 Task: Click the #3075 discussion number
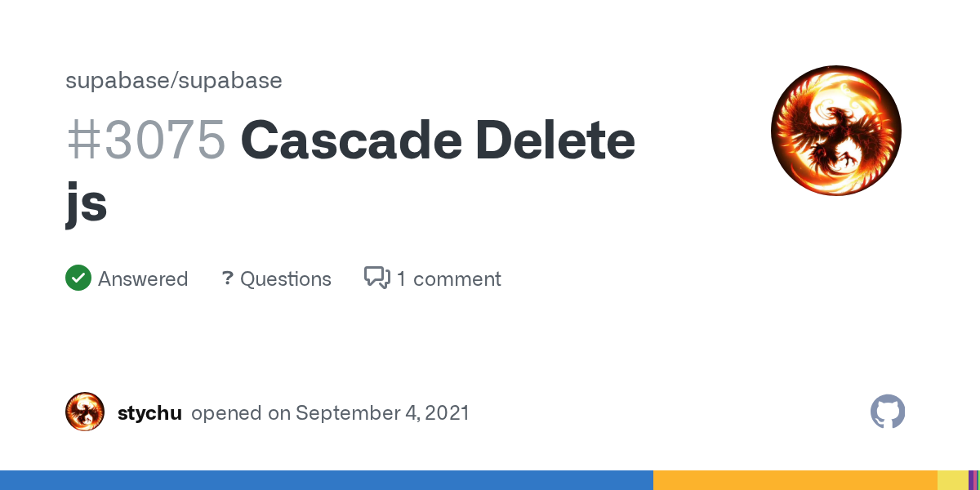pyautogui.click(x=145, y=140)
